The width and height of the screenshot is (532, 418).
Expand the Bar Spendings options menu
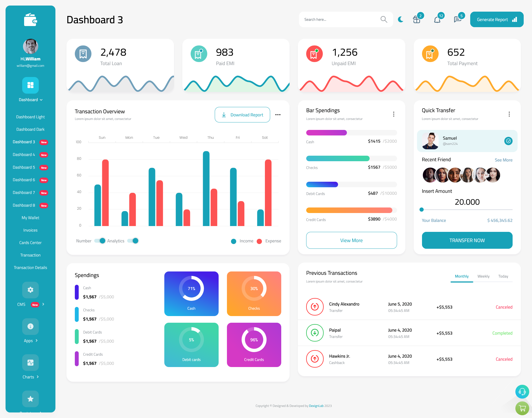tap(394, 114)
